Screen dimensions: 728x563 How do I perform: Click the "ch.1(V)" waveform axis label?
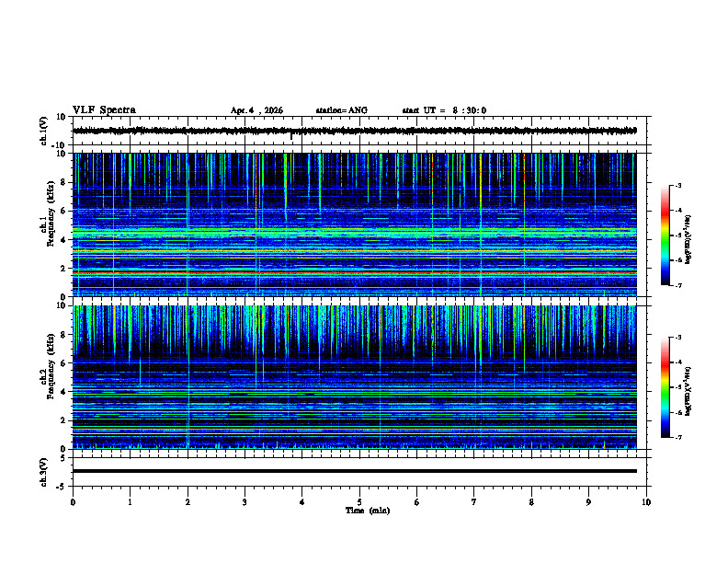(44, 131)
